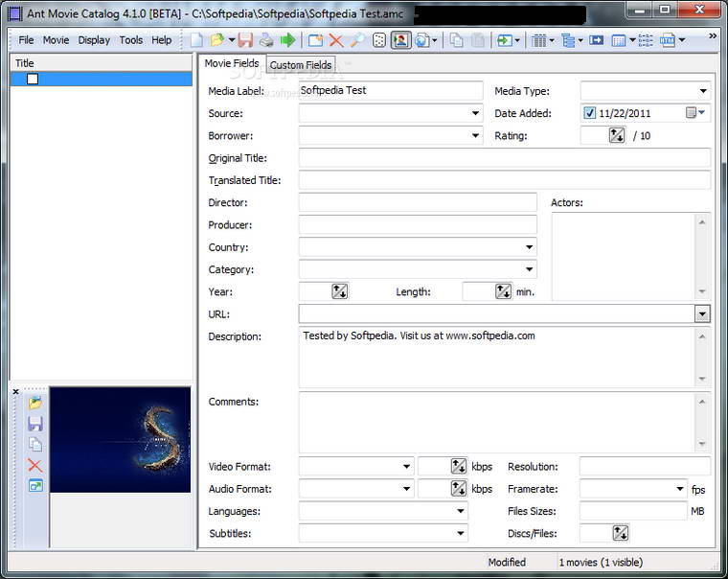Click the toolbar Paste icon

(x=478, y=40)
